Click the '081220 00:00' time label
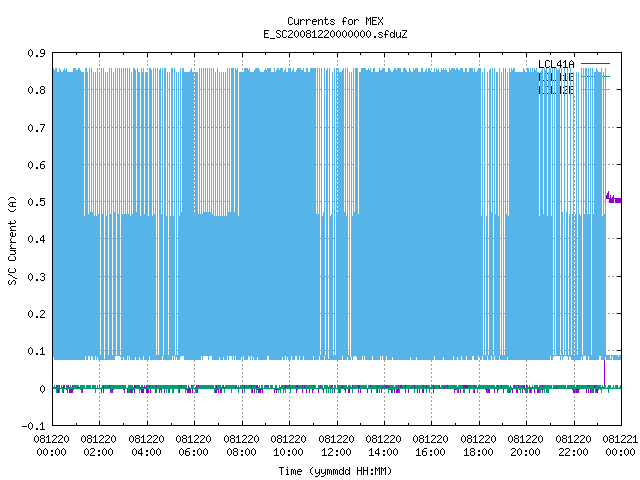This screenshot has height=480, width=640. point(51,446)
